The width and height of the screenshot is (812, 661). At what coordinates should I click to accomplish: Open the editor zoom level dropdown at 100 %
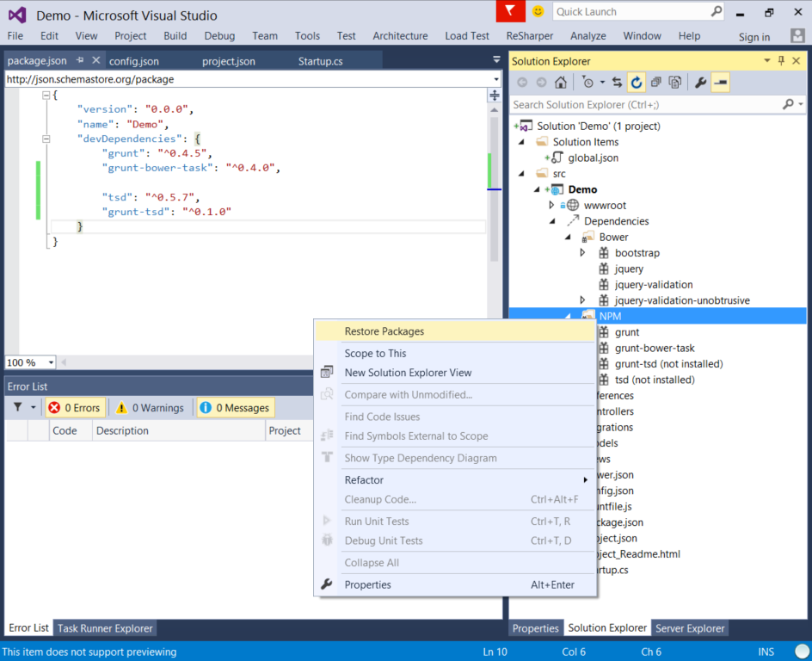click(51, 363)
